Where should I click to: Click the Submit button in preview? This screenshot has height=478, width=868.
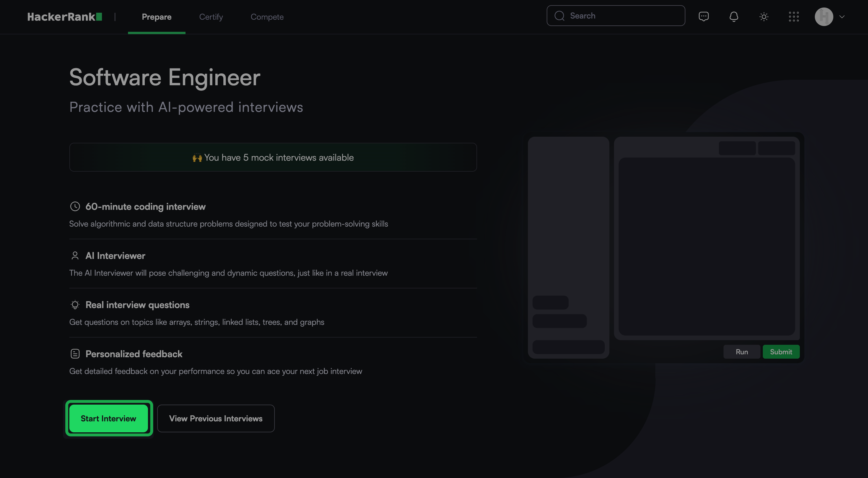[781, 352]
